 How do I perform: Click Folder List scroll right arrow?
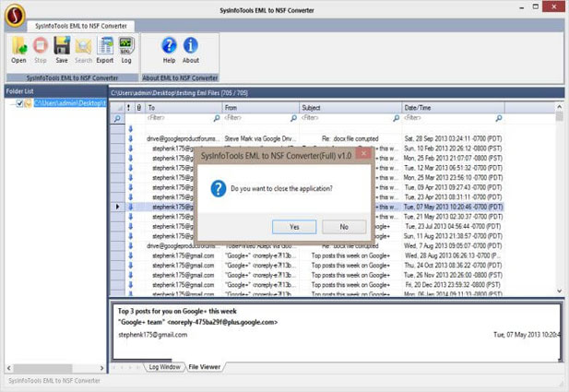(x=102, y=368)
